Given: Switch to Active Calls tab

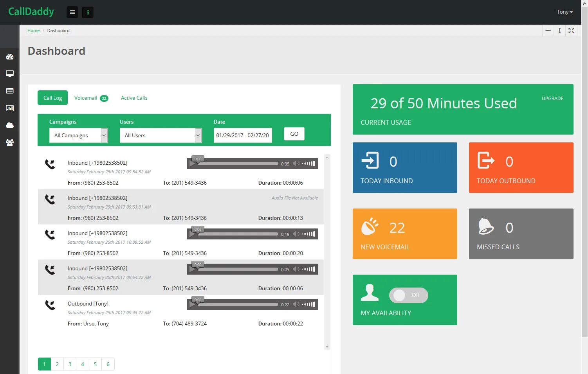Looking at the screenshot, I should tap(134, 98).
